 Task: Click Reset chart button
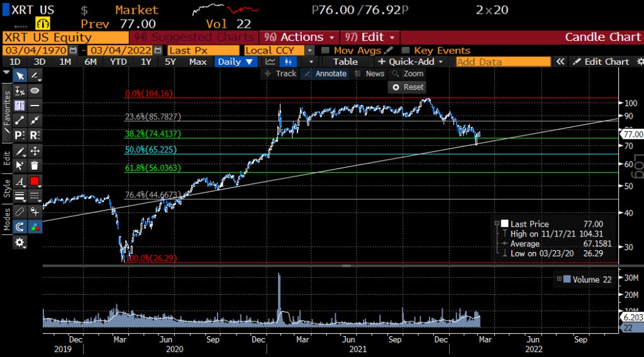[x=407, y=87]
